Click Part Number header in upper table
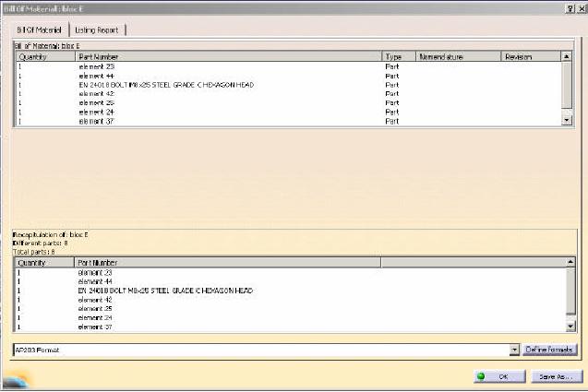Screen dimensions: 588x392 point(229,57)
